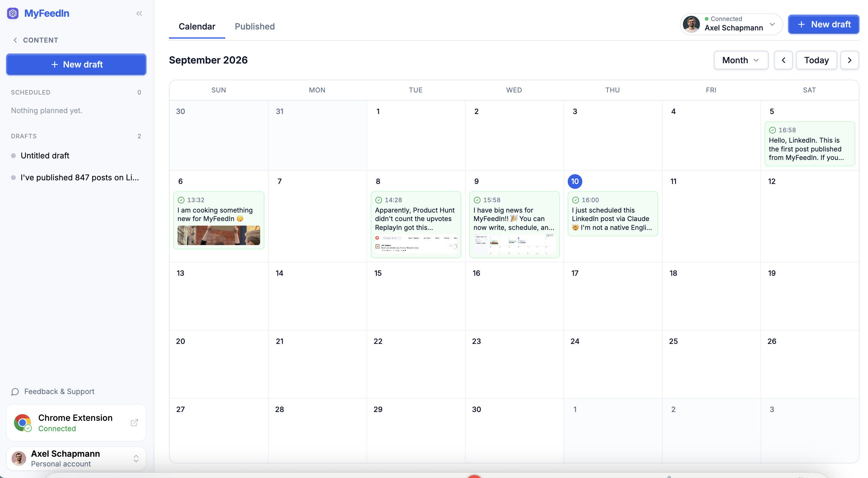
Task: Click the 'Apparently, Product Hunt' post text
Action: [415, 219]
